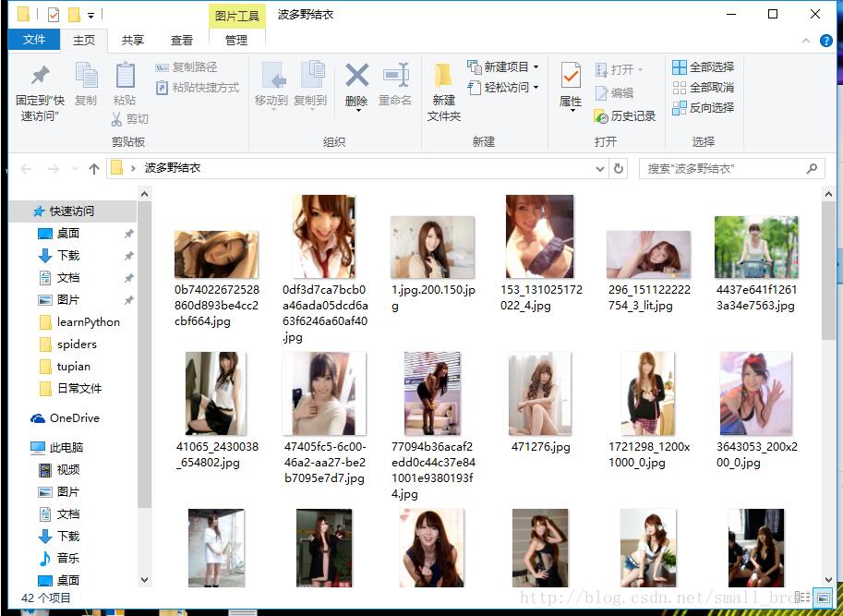Click the Forward navigation arrow
The image size is (843, 616).
pos(53,169)
